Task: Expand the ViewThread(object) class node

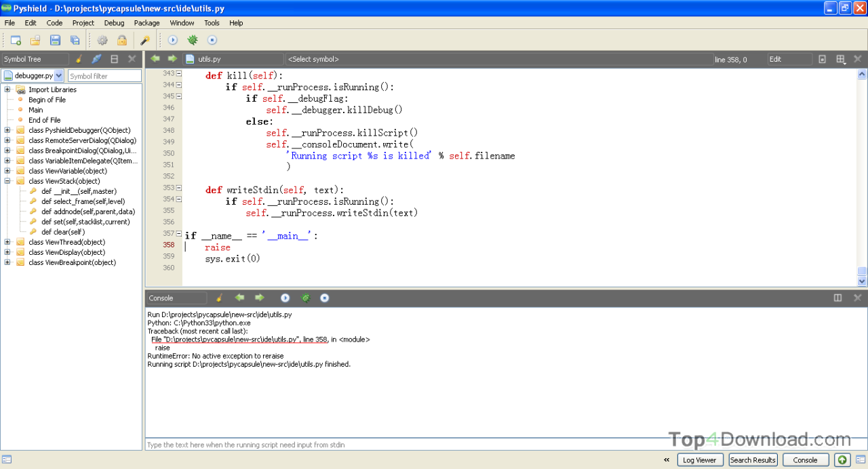Action: (7, 242)
